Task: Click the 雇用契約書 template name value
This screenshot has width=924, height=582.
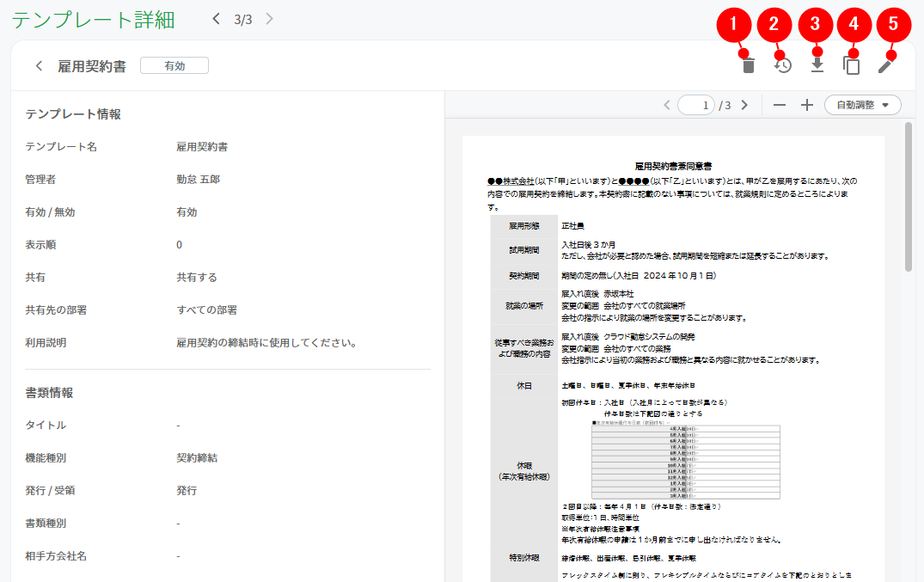Action: click(202, 147)
